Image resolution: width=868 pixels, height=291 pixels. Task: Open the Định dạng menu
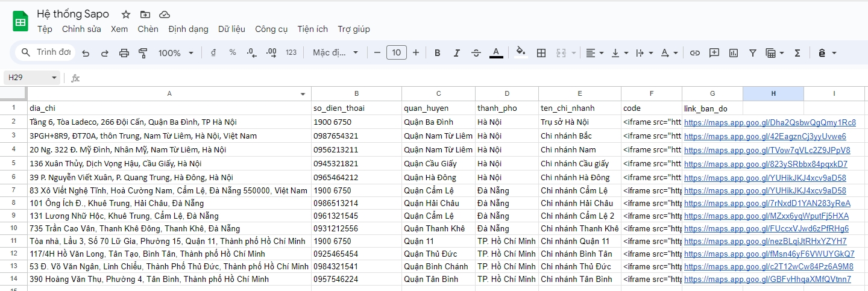pos(189,29)
